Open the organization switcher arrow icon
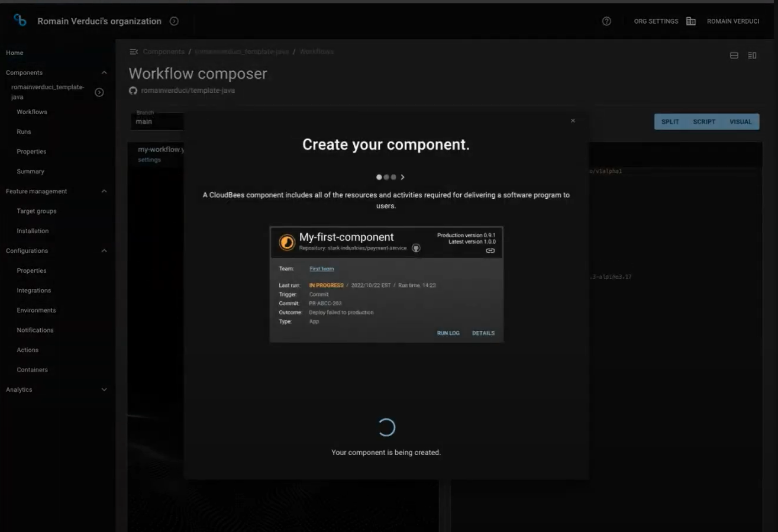 174,21
